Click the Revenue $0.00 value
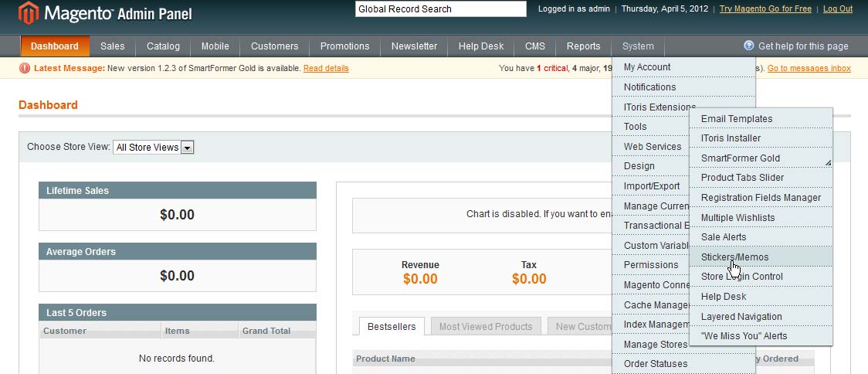The image size is (868, 374). coord(420,279)
